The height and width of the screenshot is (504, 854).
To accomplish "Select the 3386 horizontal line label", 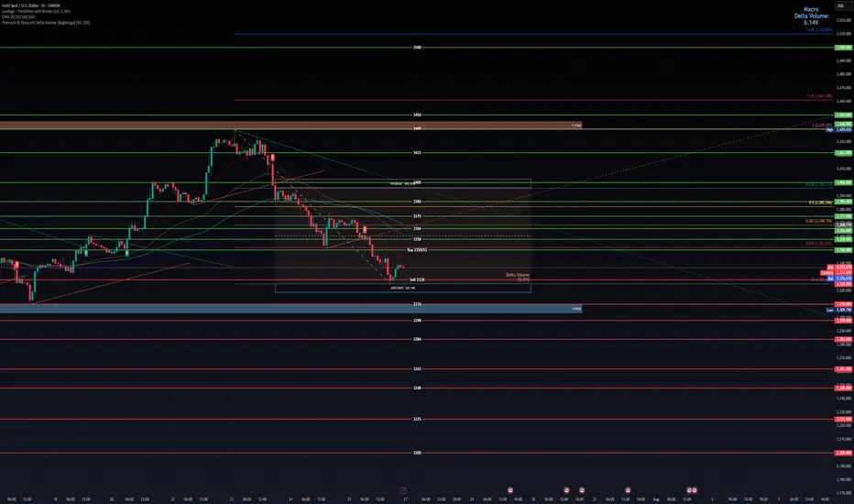I will pos(417,202).
